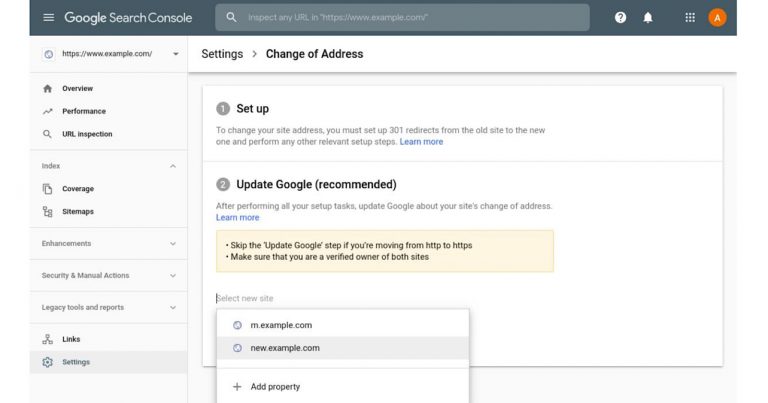Expand Legacy tools and reports
The width and height of the screenshot is (768, 403).
click(173, 308)
